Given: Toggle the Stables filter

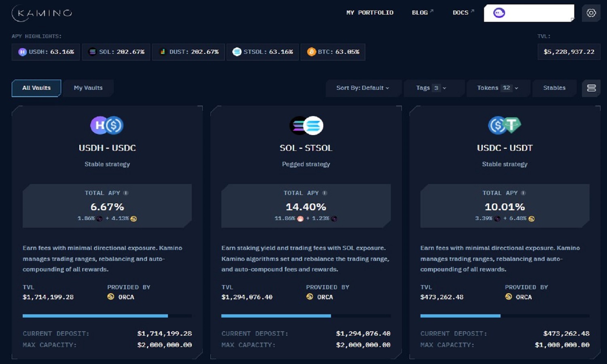Looking at the screenshot, I should click(x=554, y=88).
